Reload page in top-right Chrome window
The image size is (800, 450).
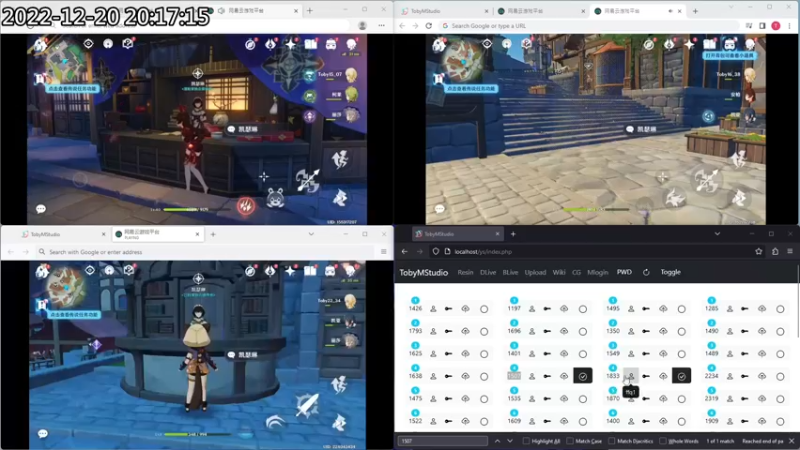(429, 26)
